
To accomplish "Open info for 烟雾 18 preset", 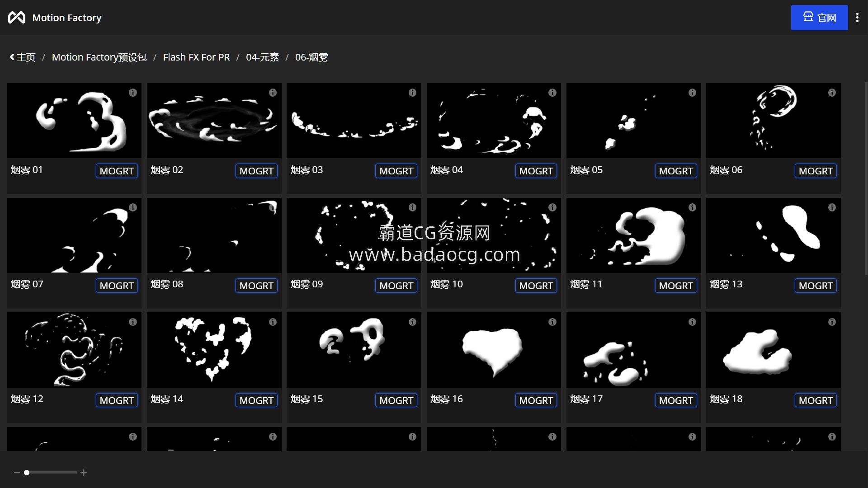I will click(x=832, y=322).
